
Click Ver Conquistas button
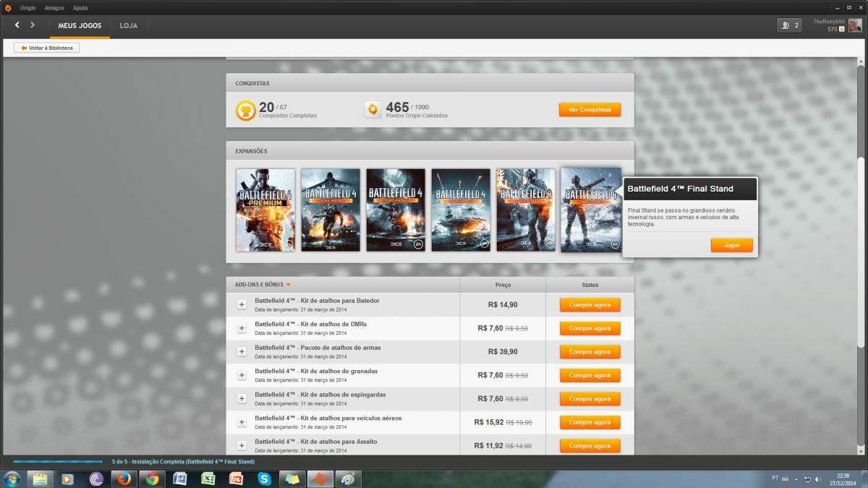coord(590,110)
